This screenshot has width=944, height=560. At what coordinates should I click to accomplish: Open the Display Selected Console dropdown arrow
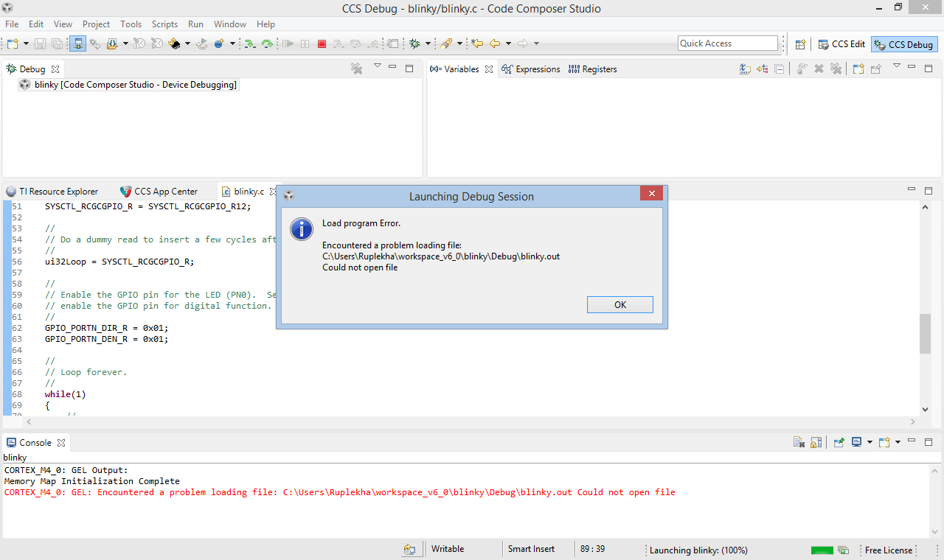pyautogui.click(x=870, y=443)
